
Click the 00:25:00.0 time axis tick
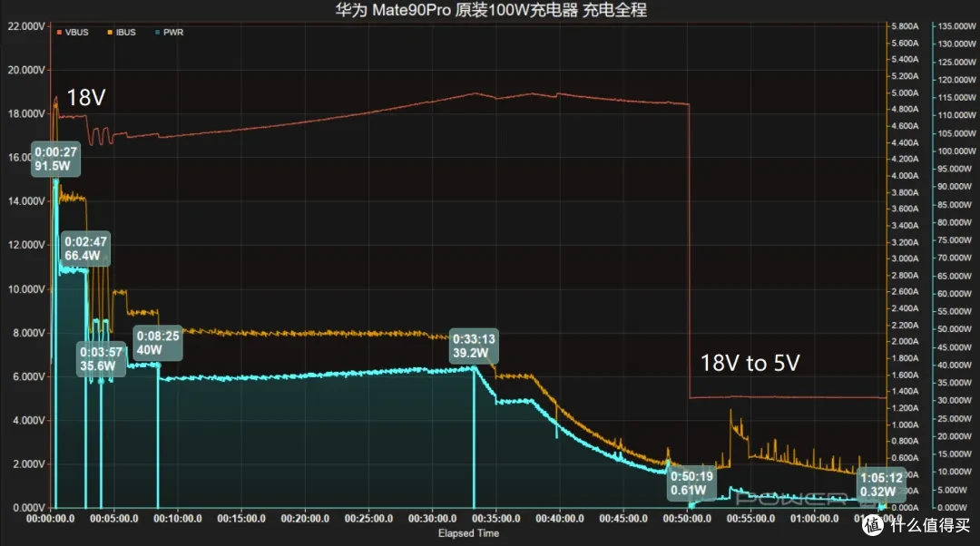(x=368, y=519)
